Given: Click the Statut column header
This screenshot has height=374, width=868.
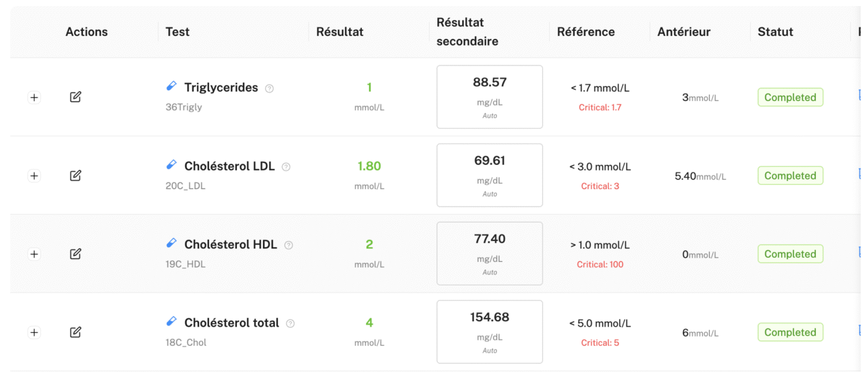Looking at the screenshot, I should click(775, 31).
